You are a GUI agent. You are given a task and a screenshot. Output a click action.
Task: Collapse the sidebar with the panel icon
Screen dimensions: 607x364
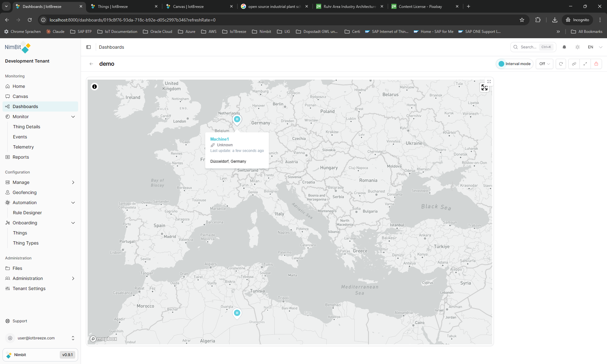click(x=88, y=47)
